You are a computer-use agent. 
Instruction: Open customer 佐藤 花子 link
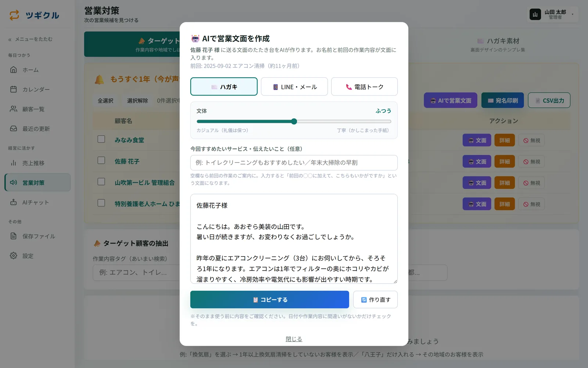click(x=127, y=161)
